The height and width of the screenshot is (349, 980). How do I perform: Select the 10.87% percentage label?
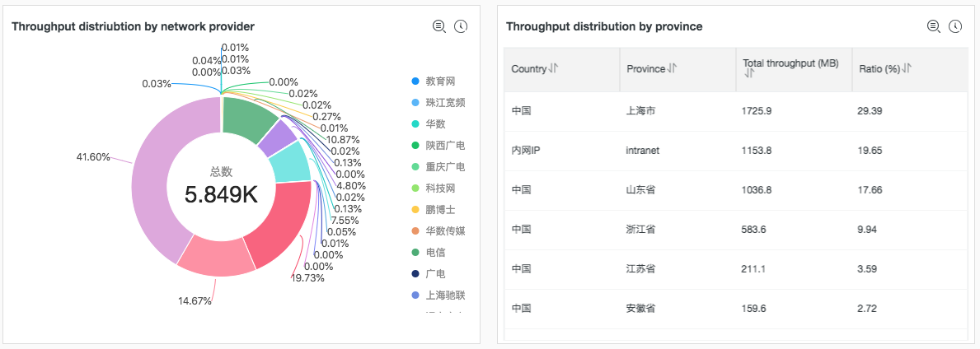click(343, 139)
